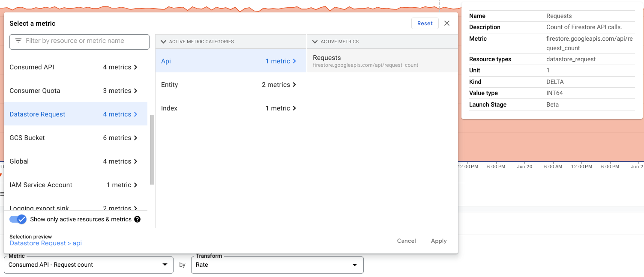Click chevron arrow on GCS Bucket row

point(136,138)
